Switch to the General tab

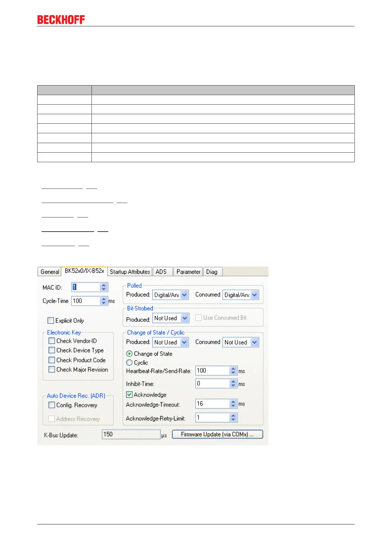click(50, 272)
